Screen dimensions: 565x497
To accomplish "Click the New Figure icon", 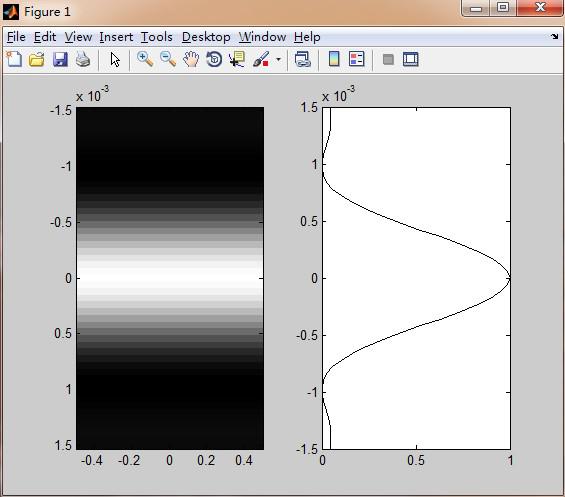I will click(14, 59).
